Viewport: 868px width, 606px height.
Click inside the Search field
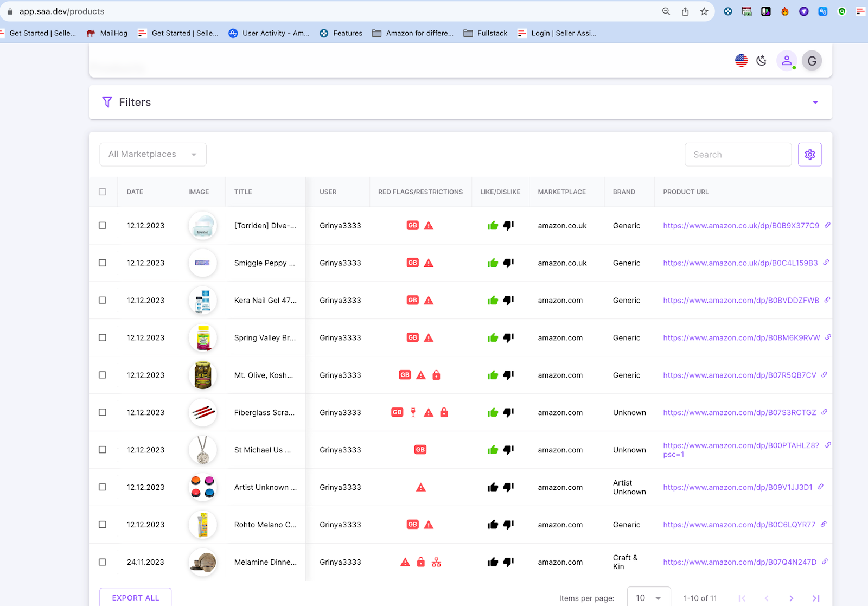tap(738, 154)
